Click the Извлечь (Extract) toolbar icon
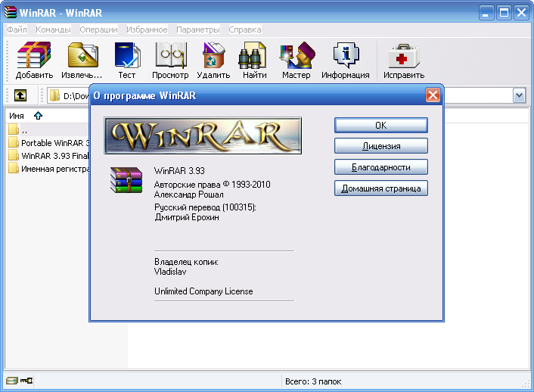Viewport: 534px width, 392px height. (x=82, y=61)
